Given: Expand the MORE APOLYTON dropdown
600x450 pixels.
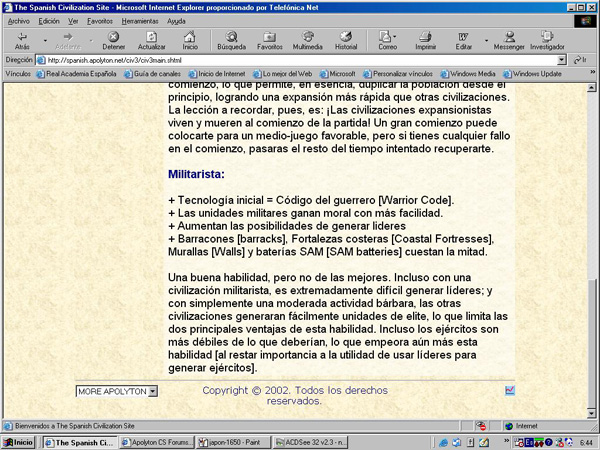Looking at the screenshot, I should [x=152, y=391].
